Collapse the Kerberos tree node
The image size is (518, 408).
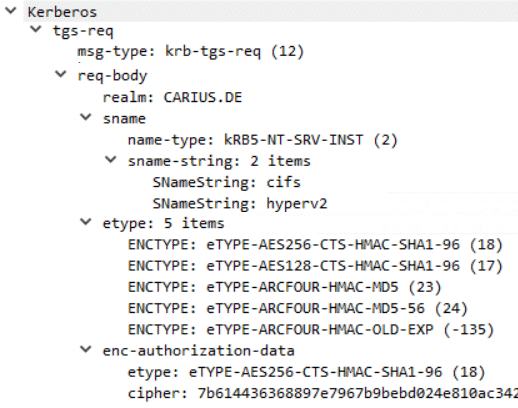point(11,11)
